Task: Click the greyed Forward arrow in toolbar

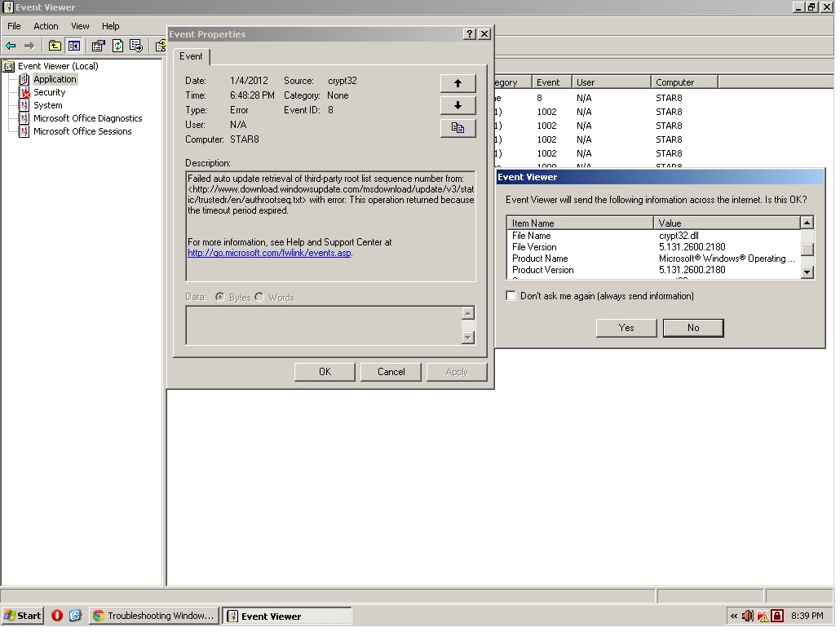Action: point(29,46)
